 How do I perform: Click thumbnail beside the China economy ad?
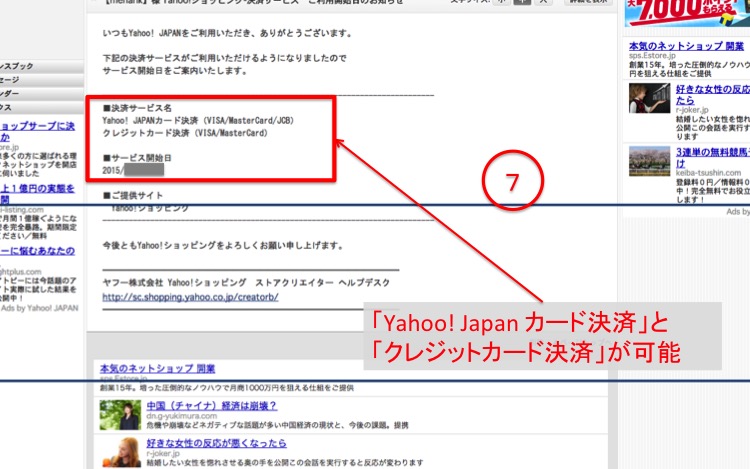pos(120,415)
